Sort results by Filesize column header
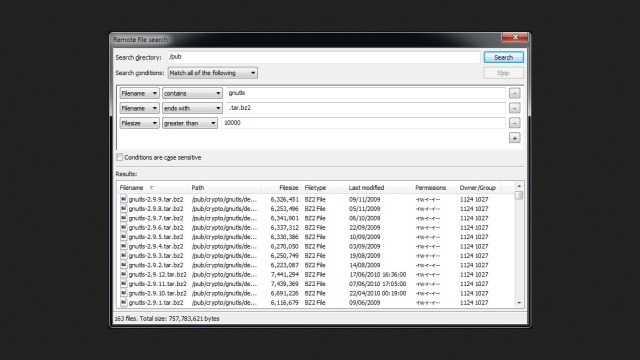This screenshot has width=640, height=360. 281,188
